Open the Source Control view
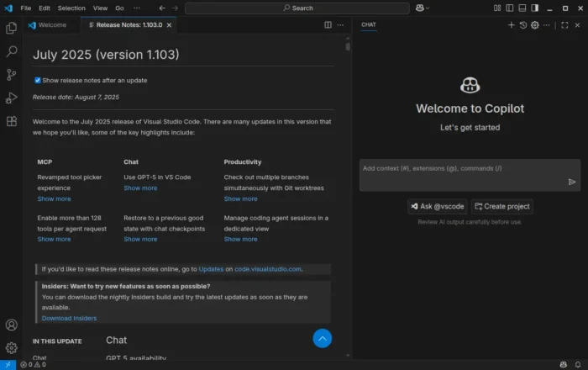588x370 pixels. tap(12, 75)
